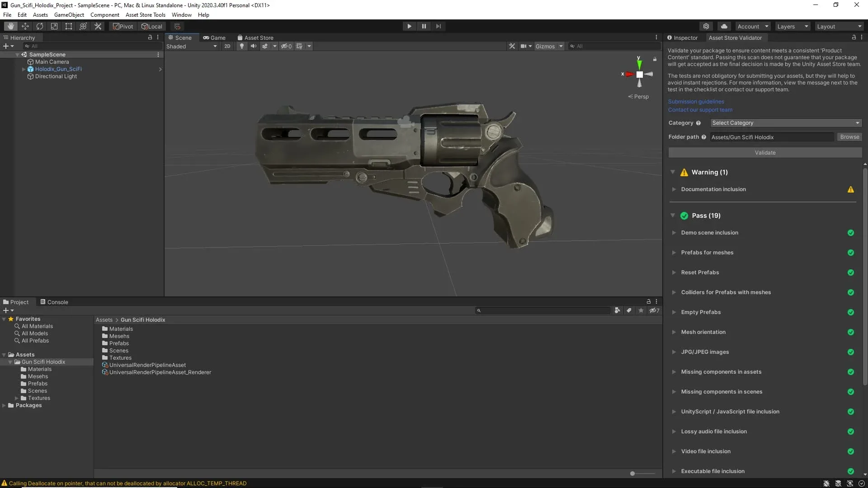Screen dimensions: 868x488
Task: Toggle scene effects icon
Action: (x=265, y=46)
